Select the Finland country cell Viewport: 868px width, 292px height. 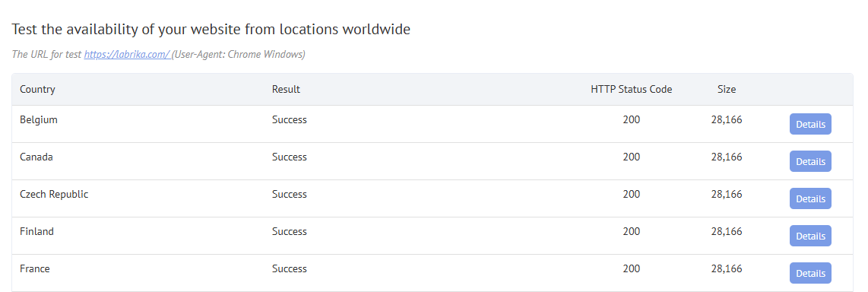coord(36,231)
